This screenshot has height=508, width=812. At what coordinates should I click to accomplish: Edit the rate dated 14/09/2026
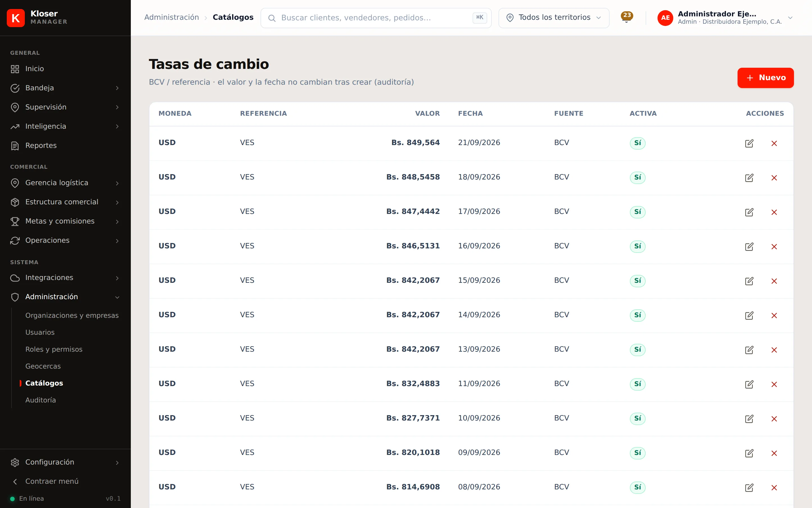click(x=749, y=316)
